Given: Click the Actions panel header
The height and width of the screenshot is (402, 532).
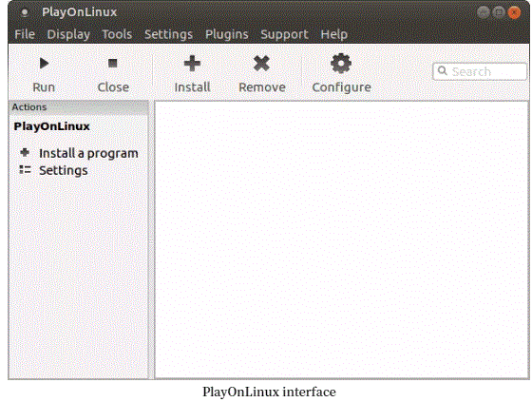Looking at the screenshot, I should (79, 107).
